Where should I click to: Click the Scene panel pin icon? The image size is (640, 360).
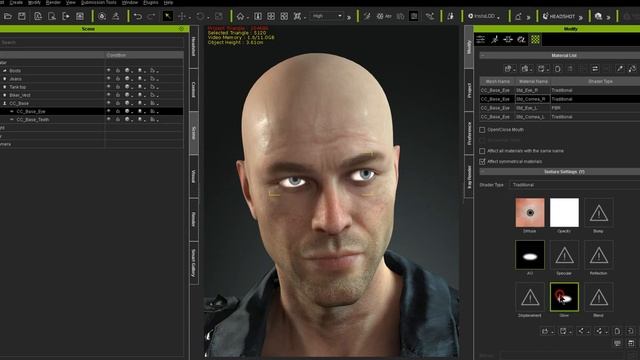(181, 29)
